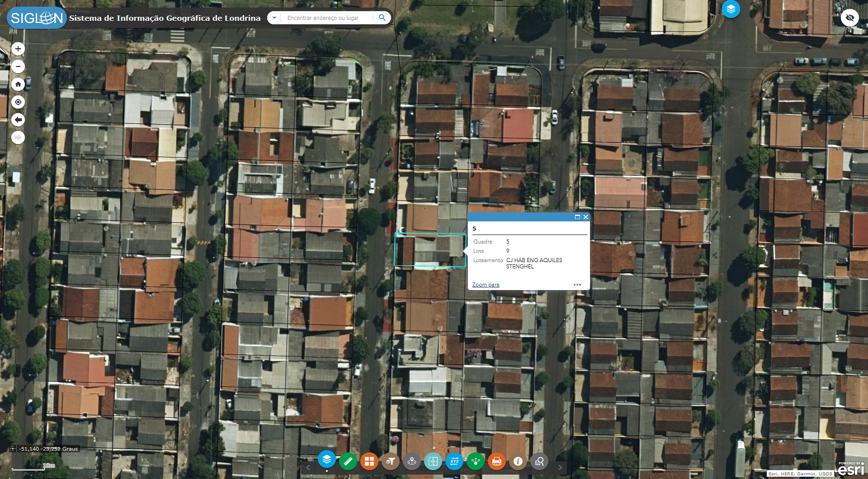Go to previous map extent
Image resolution: width=868 pixels, height=479 pixels.
point(18,120)
